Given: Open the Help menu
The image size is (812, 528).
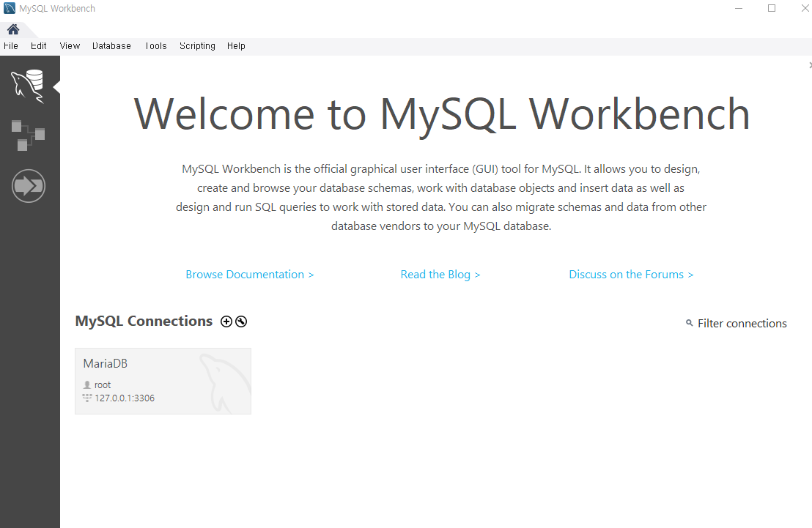Looking at the screenshot, I should tap(236, 45).
